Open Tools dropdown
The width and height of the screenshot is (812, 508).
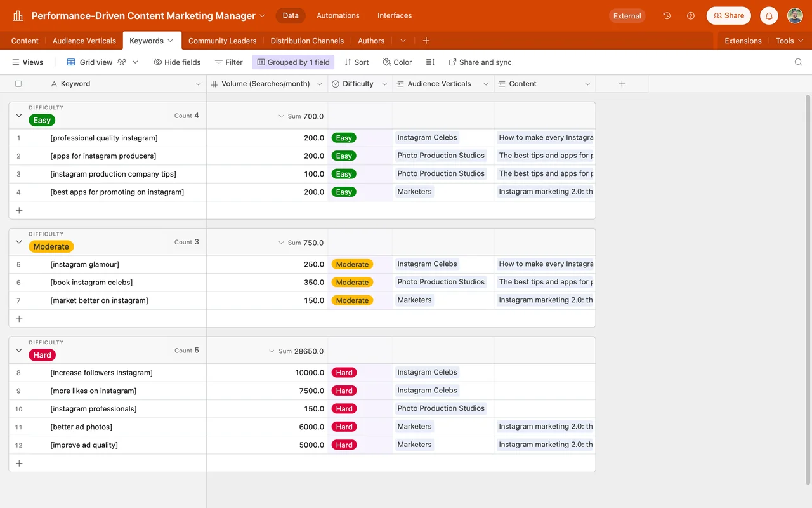pyautogui.click(x=790, y=41)
